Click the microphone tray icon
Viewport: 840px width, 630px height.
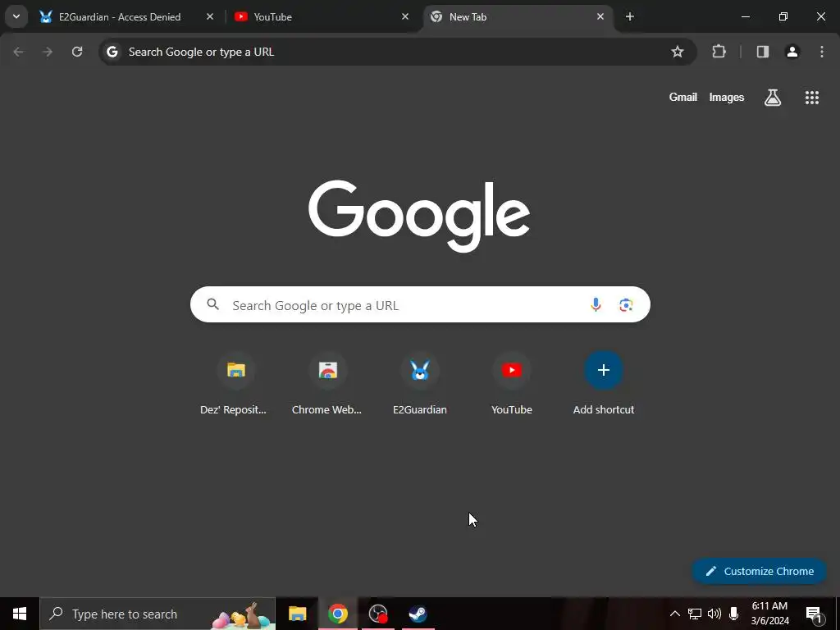click(x=734, y=614)
